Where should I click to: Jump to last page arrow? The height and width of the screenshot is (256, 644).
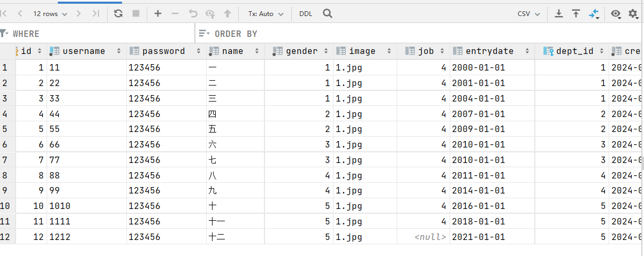pos(96,14)
